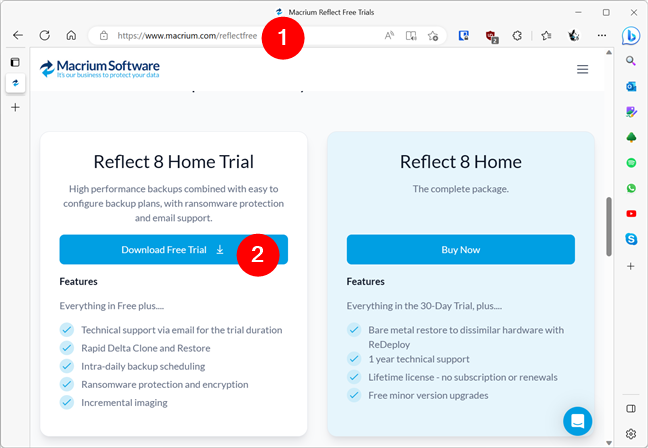Click Features label in Reflect 8 Home card
648x448 pixels.
tap(365, 281)
